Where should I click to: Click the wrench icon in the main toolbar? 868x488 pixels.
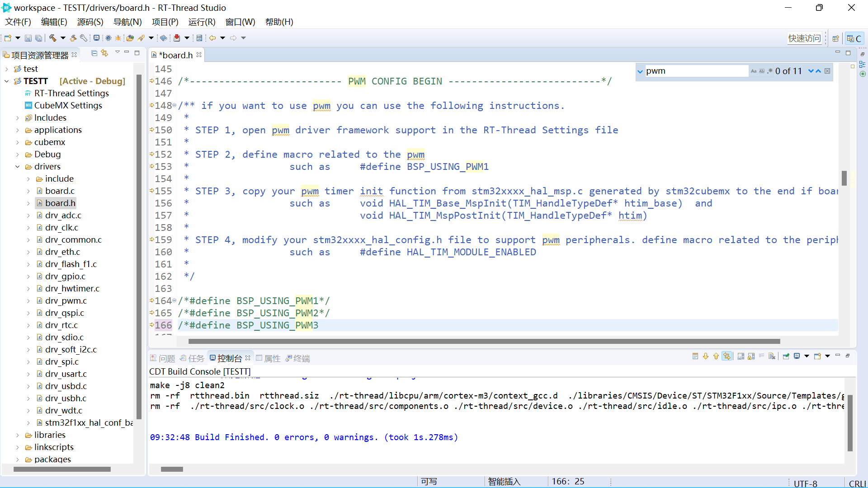pyautogui.click(x=84, y=38)
